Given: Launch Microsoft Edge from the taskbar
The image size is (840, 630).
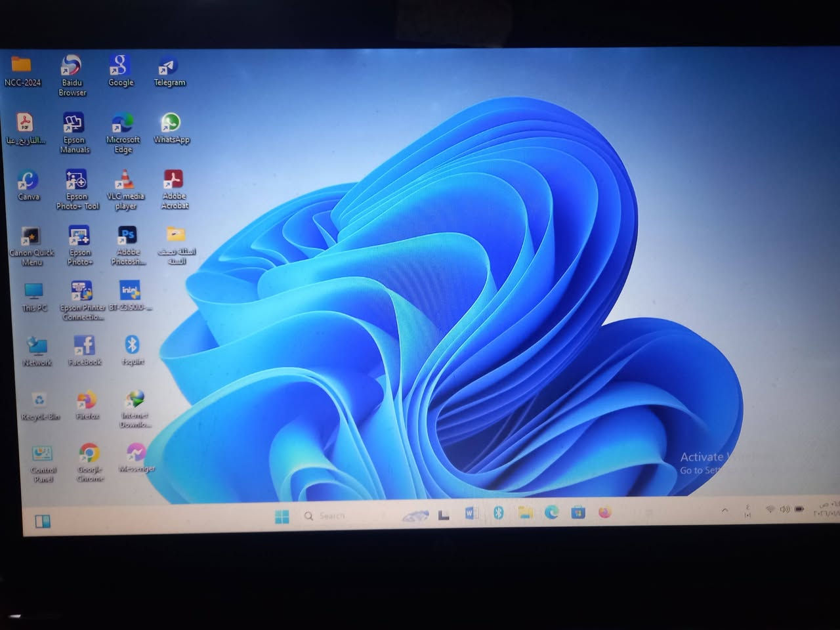Looking at the screenshot, I should point(551,513).
